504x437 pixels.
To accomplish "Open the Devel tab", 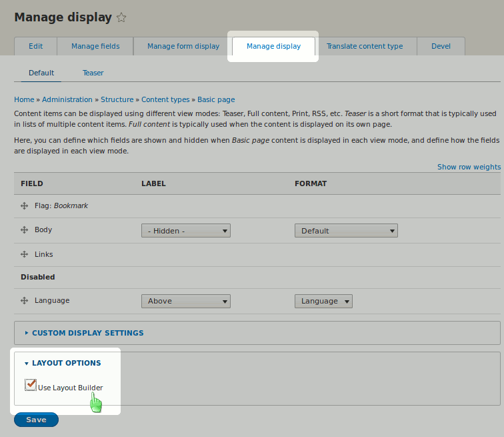I will [441, 46].
